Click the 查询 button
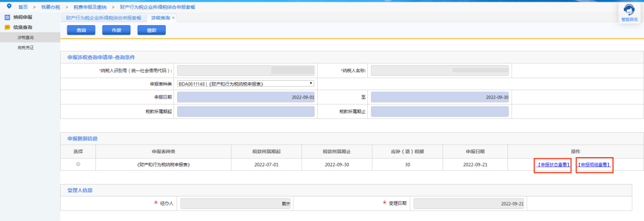This screenshot has height=221, width=644. (81, 30)
